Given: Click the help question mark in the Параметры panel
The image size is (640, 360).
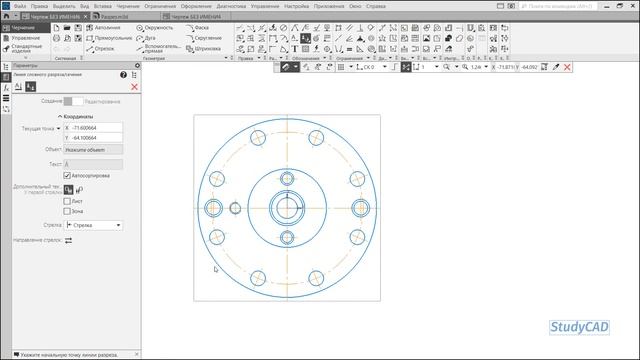Looking at the screenshot, I should [x=123, y=75].
